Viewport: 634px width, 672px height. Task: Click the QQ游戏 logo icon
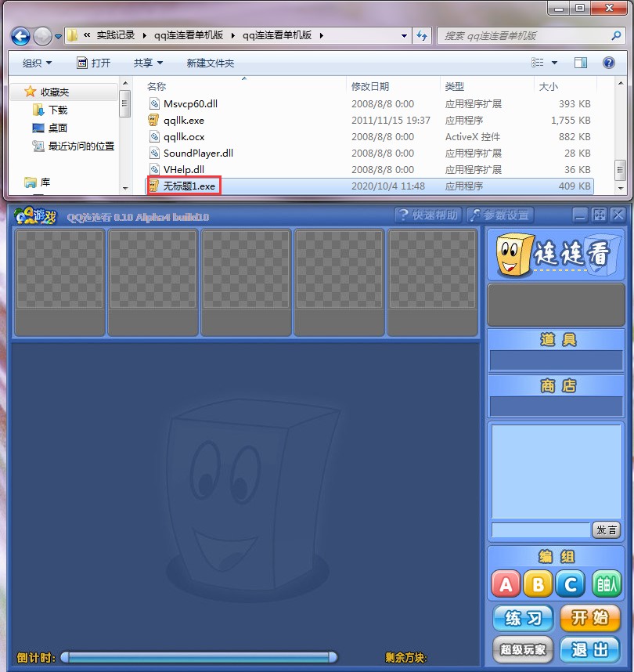tap(35, 216)
